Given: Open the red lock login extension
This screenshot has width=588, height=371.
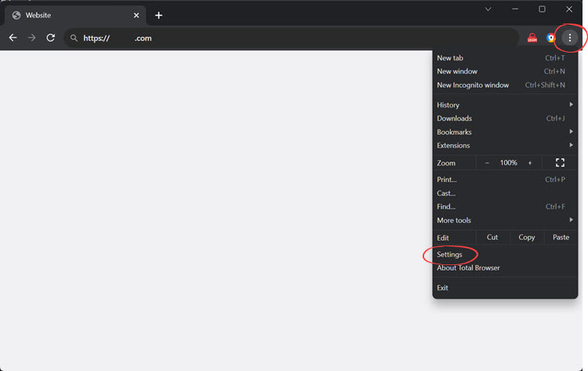Looking at the screenshot, I should coord(532,38).
